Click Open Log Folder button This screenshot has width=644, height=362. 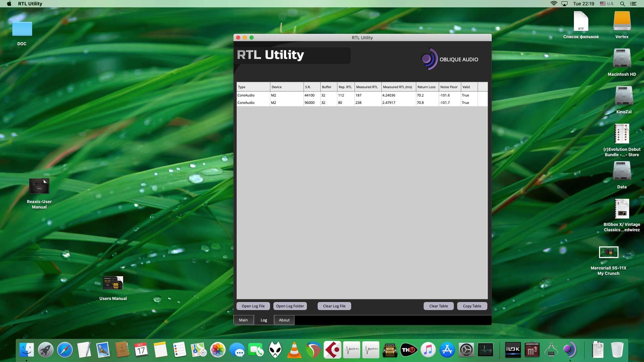pyautogui.click(x=290, y=306)
